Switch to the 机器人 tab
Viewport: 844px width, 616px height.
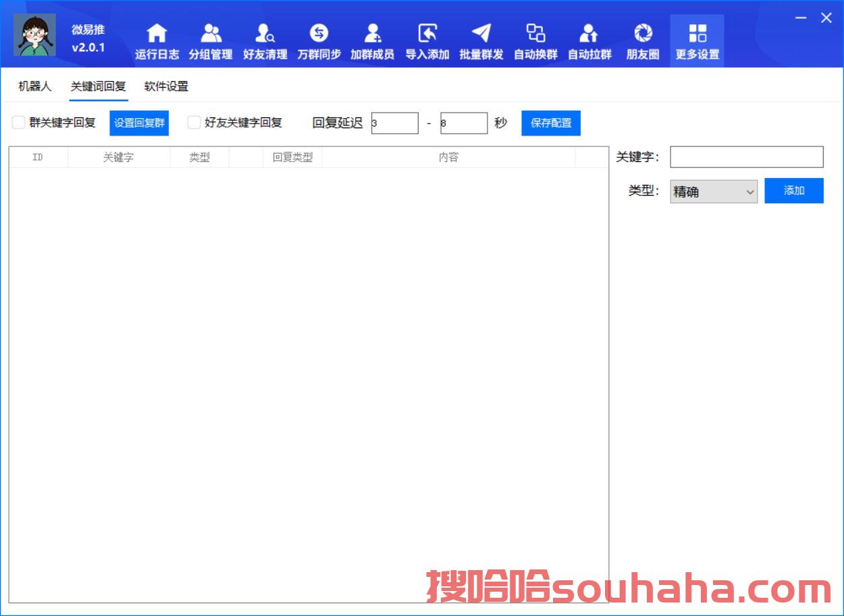[34, 86]
